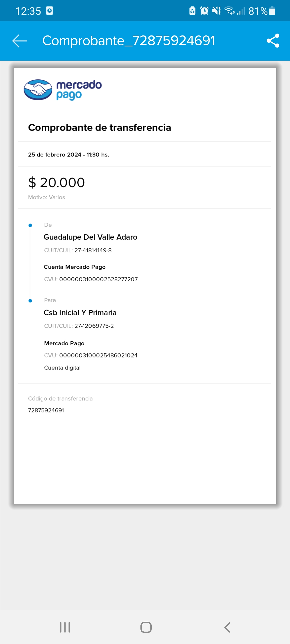Tap the 12:35 clock in status bar
This screenshot has height=644, width=290.
point(28,11)
